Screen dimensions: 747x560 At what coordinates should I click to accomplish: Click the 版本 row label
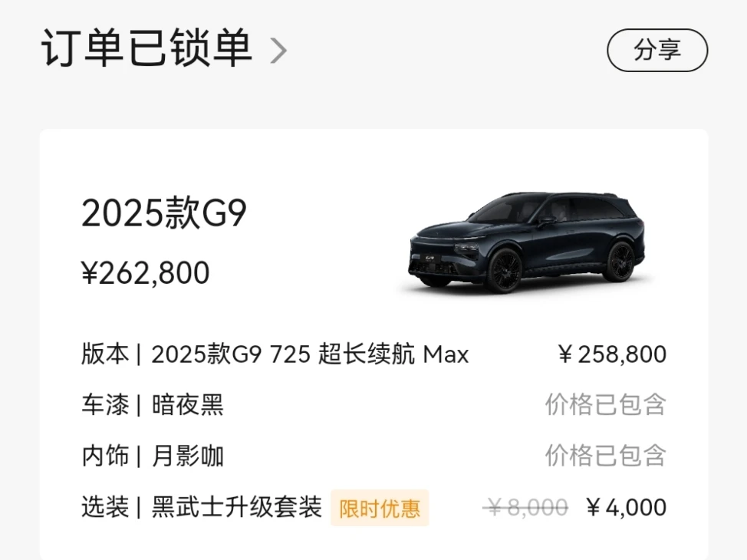tap(105, 354)
